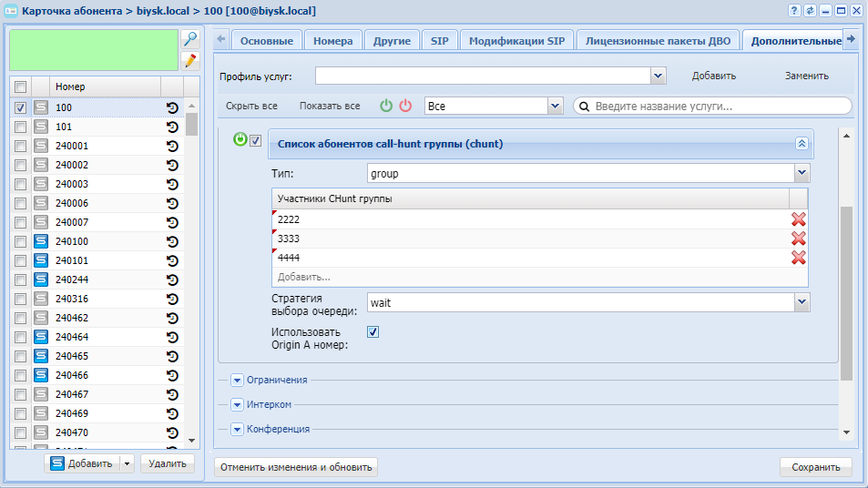This screenshot has height=488, width=868.
Task: Uncheck the Origin A number checkbox
Action: tap(373, 332)
